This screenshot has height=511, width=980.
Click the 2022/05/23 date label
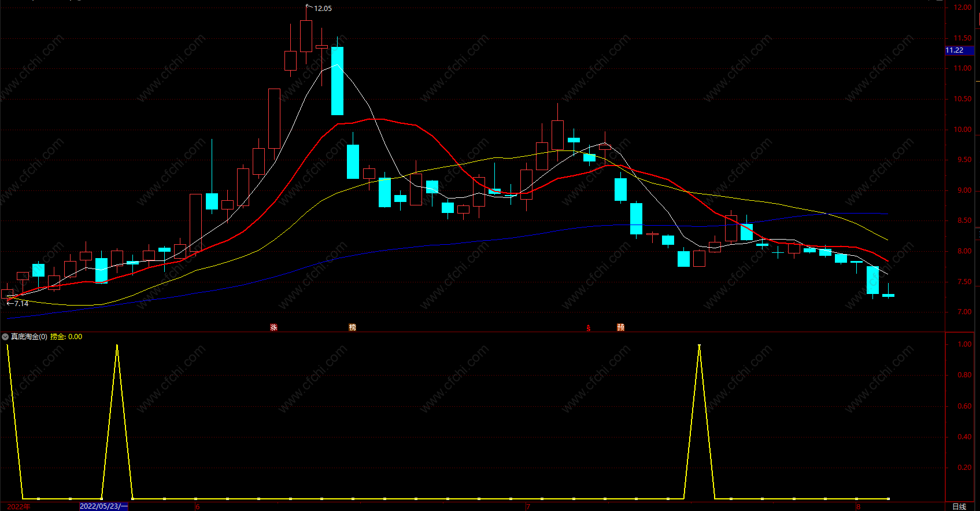pyautogui.click(x=103, y=506)
